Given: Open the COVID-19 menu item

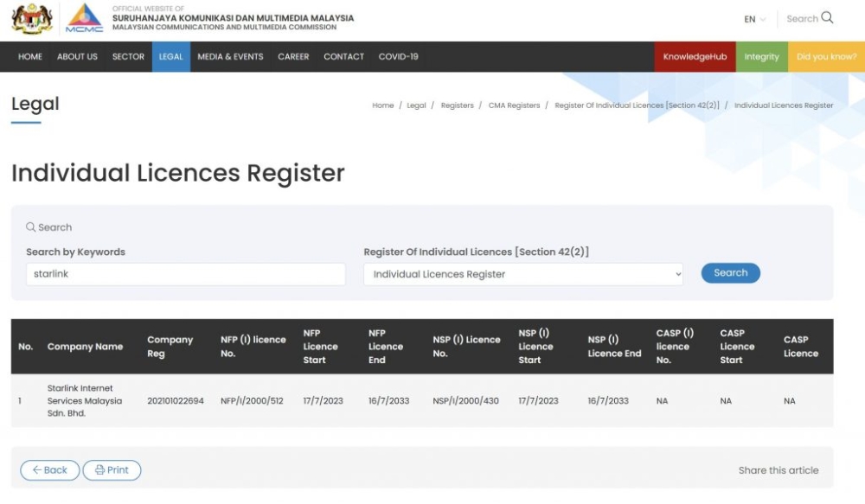Looking at the screenshot, I should point(398,57).
